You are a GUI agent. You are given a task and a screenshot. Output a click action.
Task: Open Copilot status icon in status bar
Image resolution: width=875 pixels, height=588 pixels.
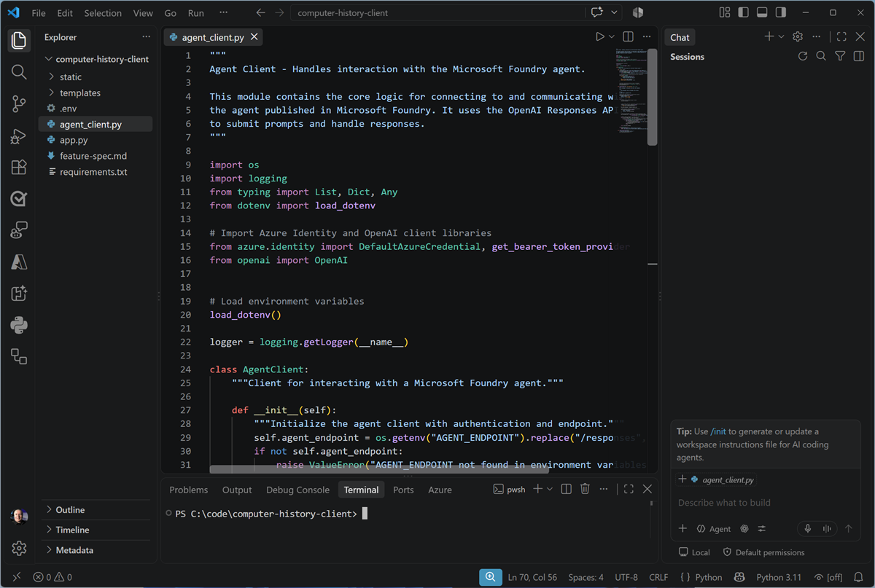click(739, 577)
